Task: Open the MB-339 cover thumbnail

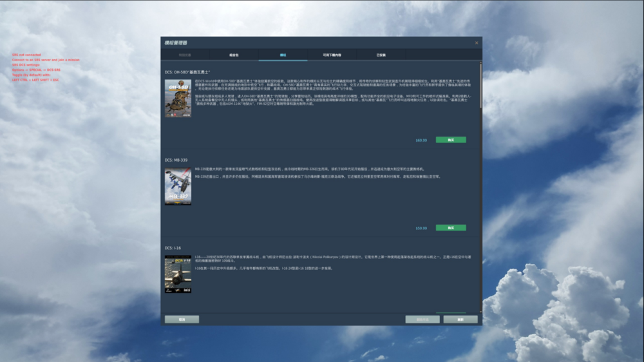Action: pyautogui.click(x=178, y=187)
